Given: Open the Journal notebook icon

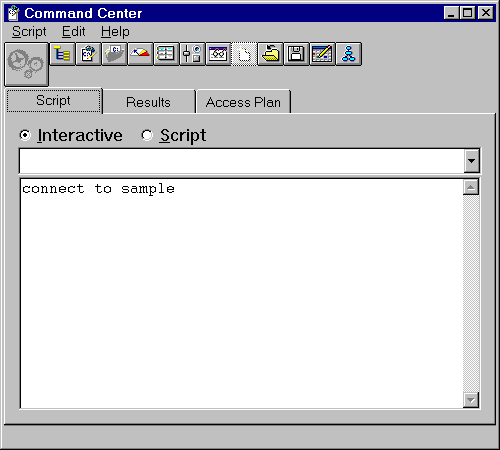Looking at the screenshot, I should [166, 54].
